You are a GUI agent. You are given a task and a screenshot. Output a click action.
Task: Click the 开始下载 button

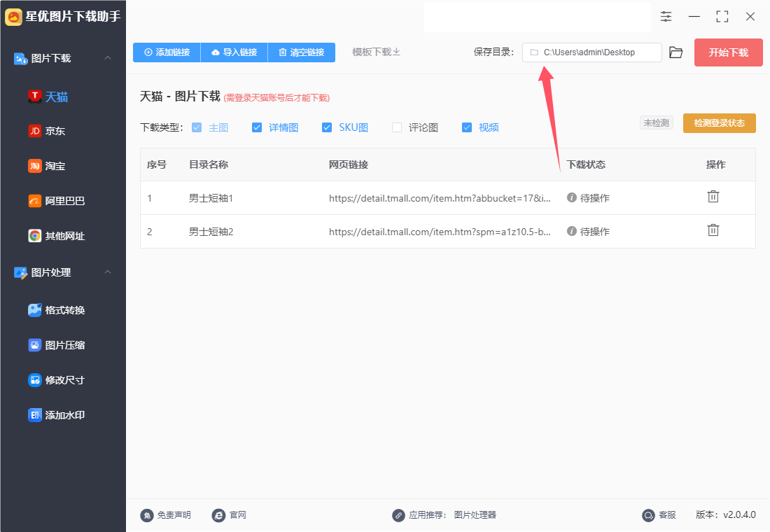728,52
